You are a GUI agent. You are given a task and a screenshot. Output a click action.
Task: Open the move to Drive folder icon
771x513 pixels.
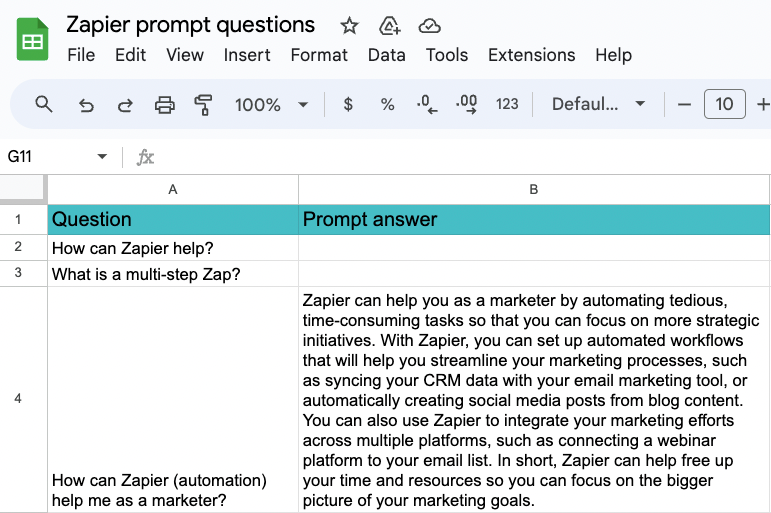(x=389, y=26)
